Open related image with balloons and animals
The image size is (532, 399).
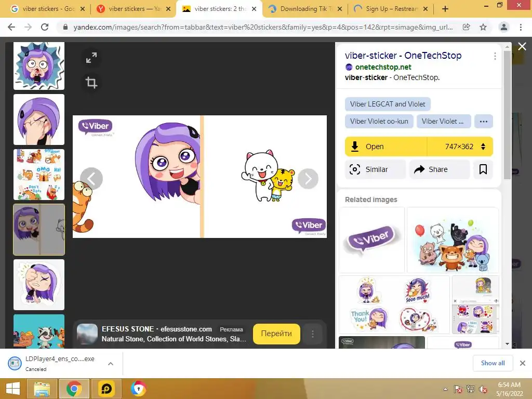pos(453,240)
